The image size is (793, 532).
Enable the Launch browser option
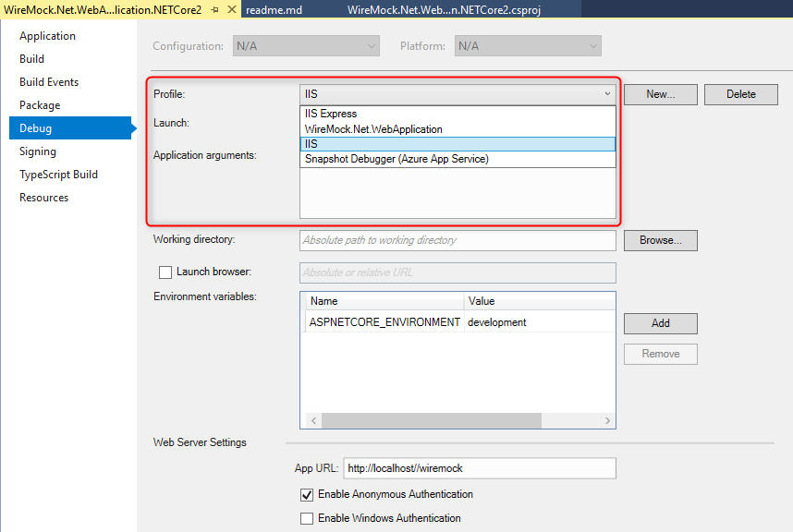tap(165, 272)
